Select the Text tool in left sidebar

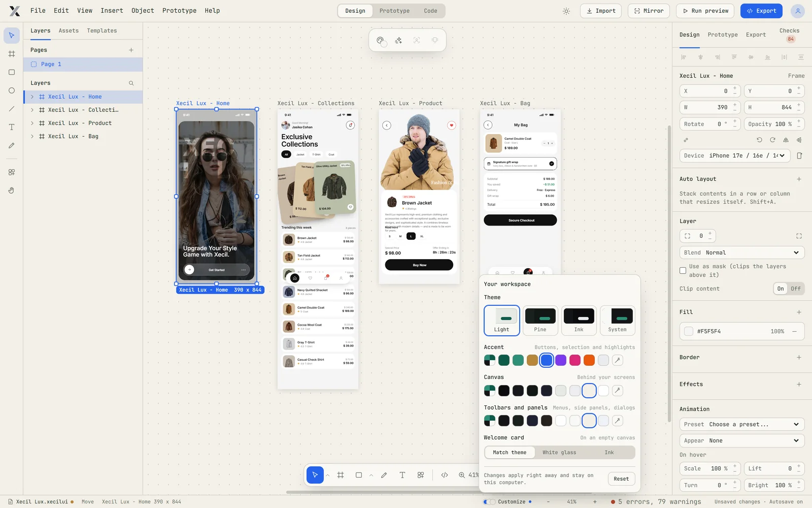click(x=12, y=127)
